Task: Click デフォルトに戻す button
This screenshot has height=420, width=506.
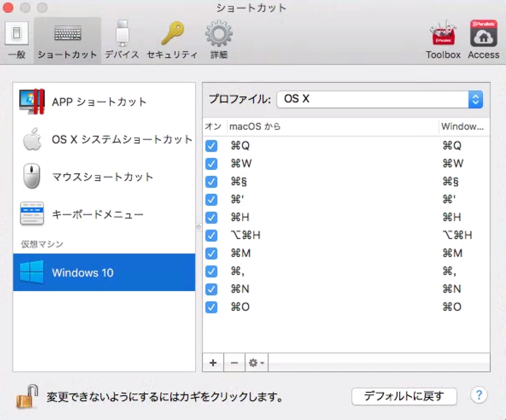Action: click(404, 396)
